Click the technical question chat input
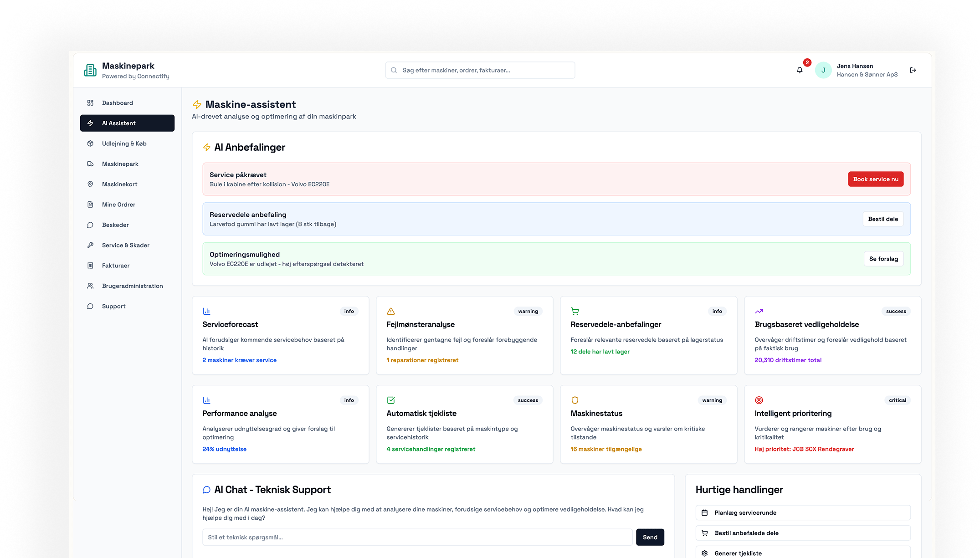This screenshot has height=558, width=980. [417, 537]
